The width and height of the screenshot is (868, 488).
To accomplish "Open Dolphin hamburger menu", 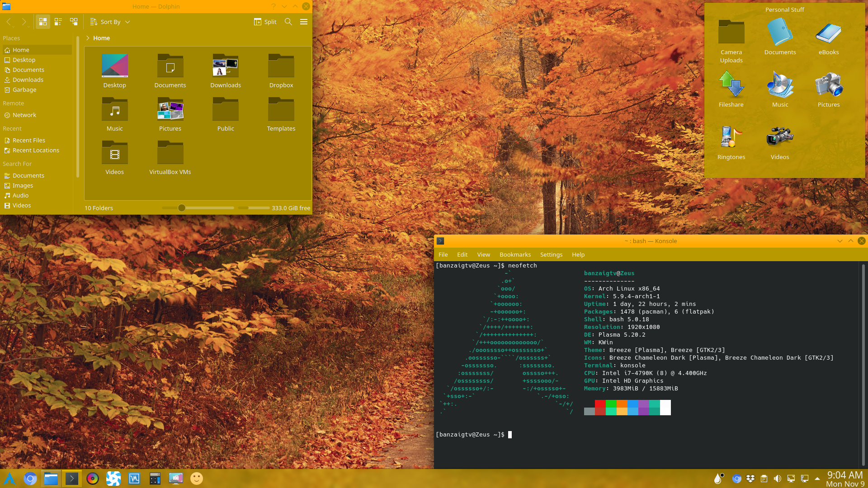I will click(x=304, y=22).
